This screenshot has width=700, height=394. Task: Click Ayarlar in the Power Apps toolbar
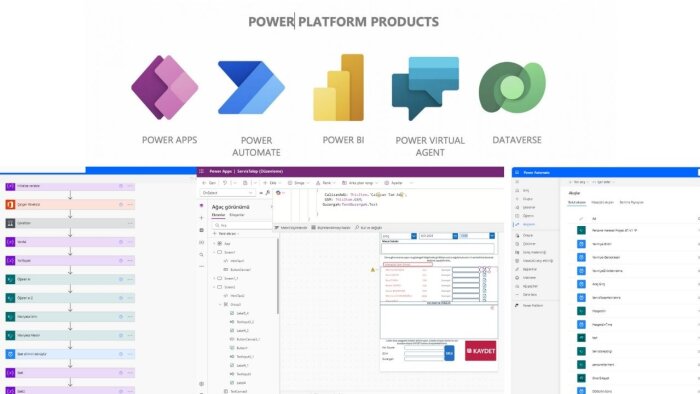click(x=393, y=183)
